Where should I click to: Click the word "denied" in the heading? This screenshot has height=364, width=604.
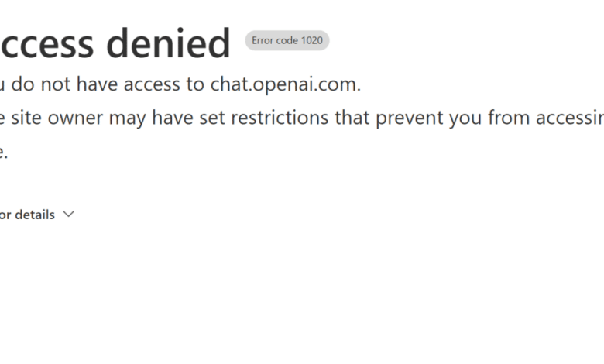click(168, 44)
